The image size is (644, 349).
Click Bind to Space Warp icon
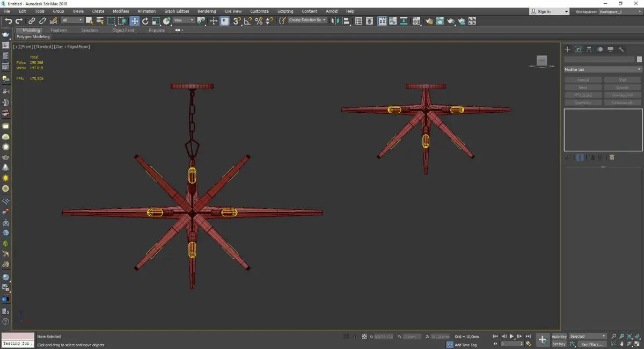click(54, 21)
